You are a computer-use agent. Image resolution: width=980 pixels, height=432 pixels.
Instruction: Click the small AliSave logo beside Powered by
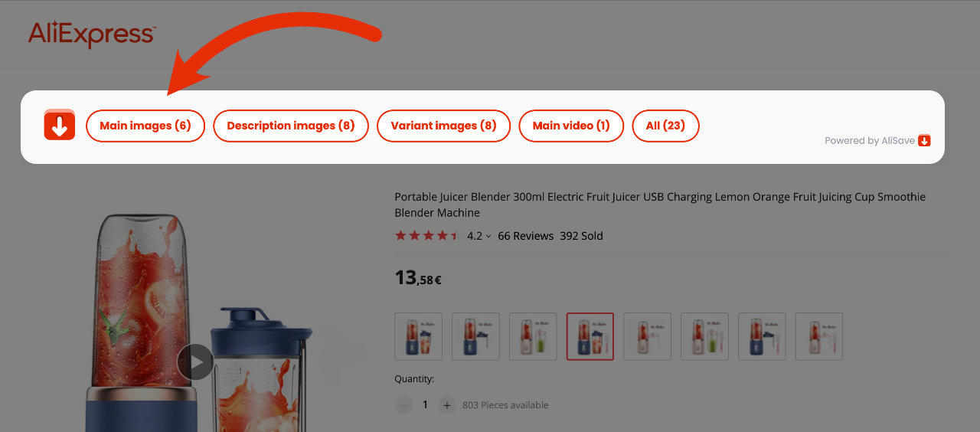tap(924, 140)
